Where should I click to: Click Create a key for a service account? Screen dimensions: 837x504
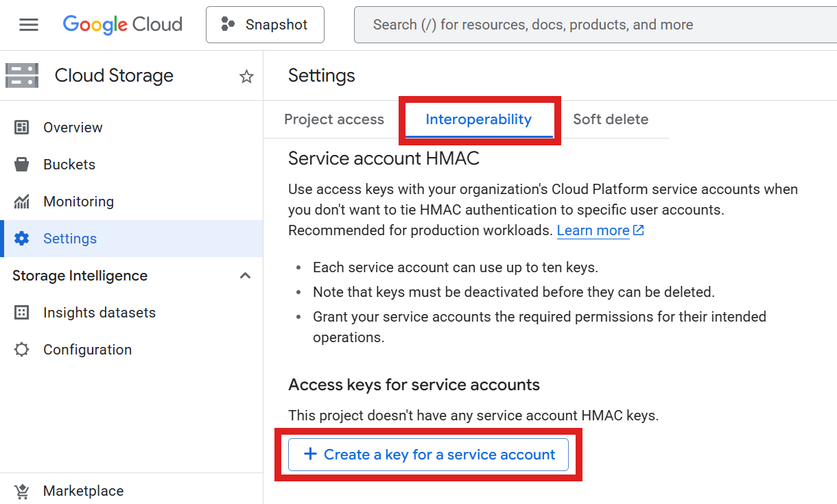pyautogui.click(x=428, y=455)
